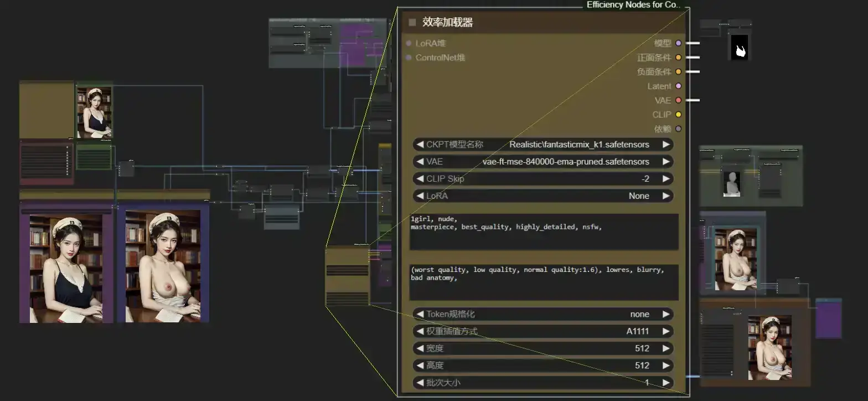
Task: Click the negative prompt box starting with worst quality
Action: pyautogui.click(x=544, y=282)
